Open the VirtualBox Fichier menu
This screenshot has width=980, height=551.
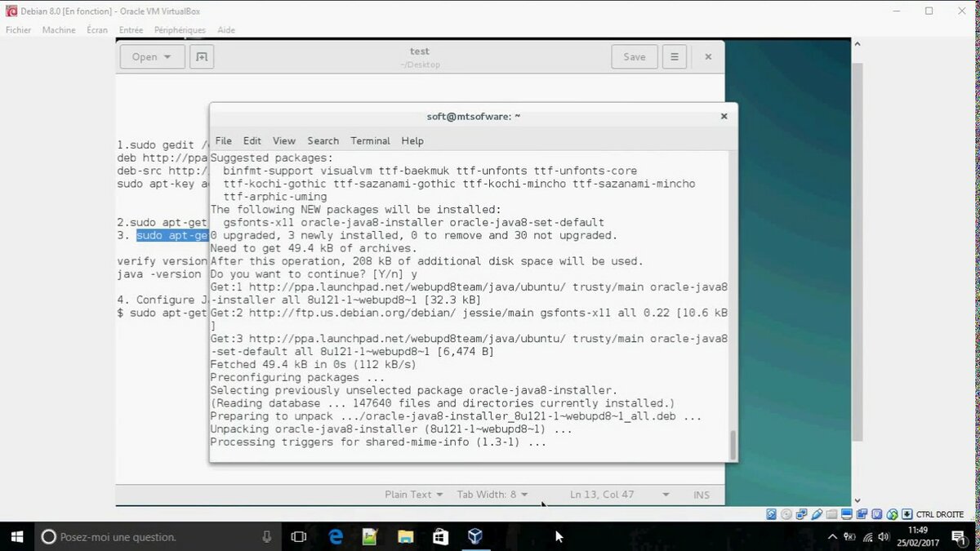18,30
